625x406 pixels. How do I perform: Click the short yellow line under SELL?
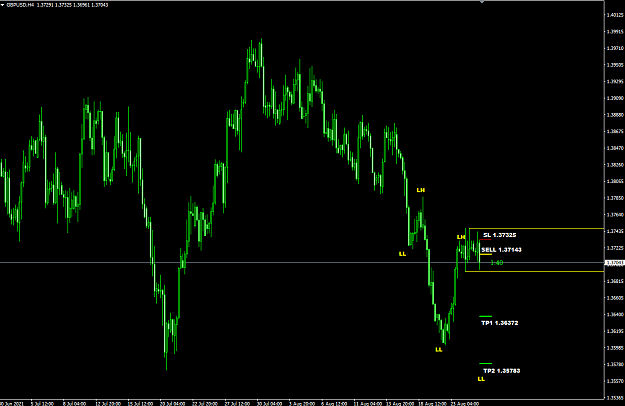click(x=486, y=254)
